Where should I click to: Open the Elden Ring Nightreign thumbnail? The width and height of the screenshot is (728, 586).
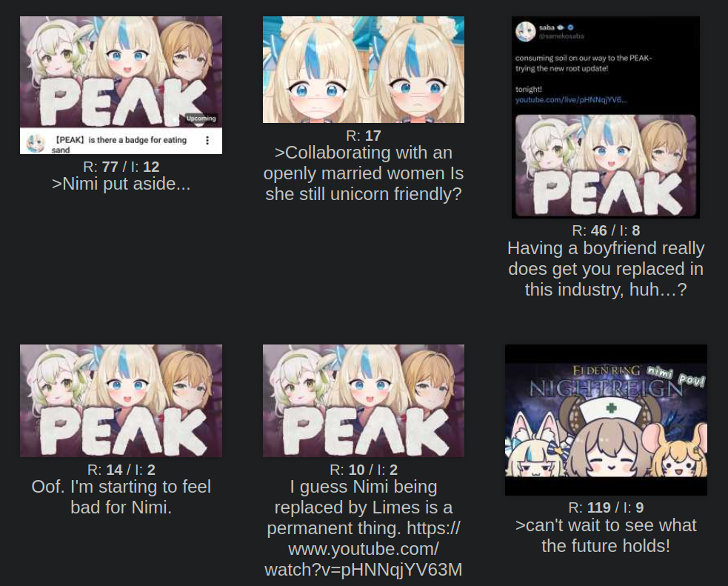pos(606,420)
